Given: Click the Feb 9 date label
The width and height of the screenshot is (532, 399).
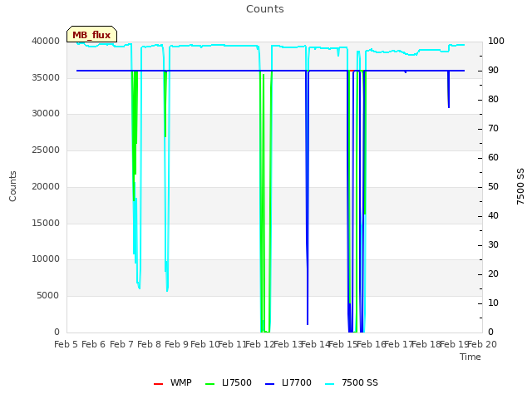Looking at the screenshot, I should [177, 345].
